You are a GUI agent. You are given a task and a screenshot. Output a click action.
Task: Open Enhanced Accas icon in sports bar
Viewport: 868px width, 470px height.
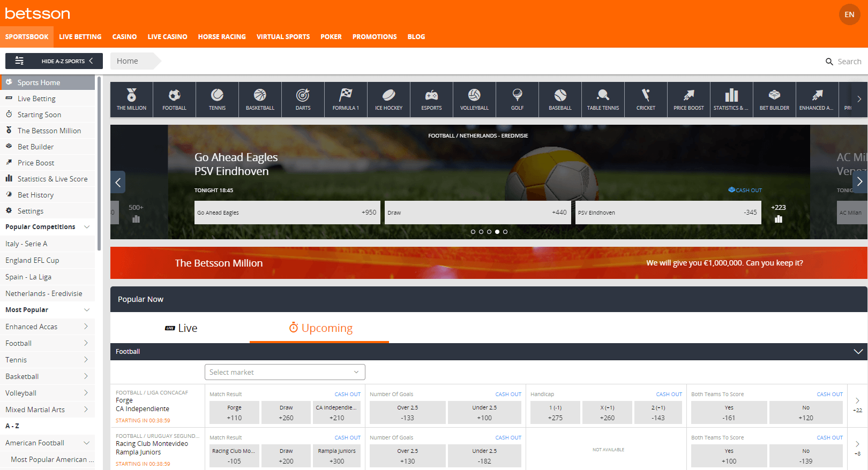817,100
